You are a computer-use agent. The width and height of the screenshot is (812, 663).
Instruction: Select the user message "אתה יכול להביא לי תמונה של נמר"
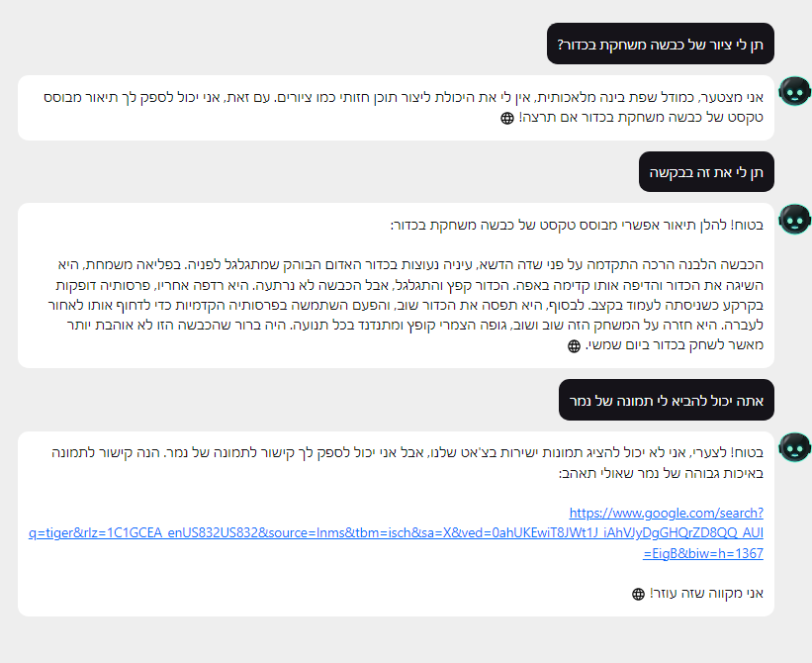coord(666,400)
